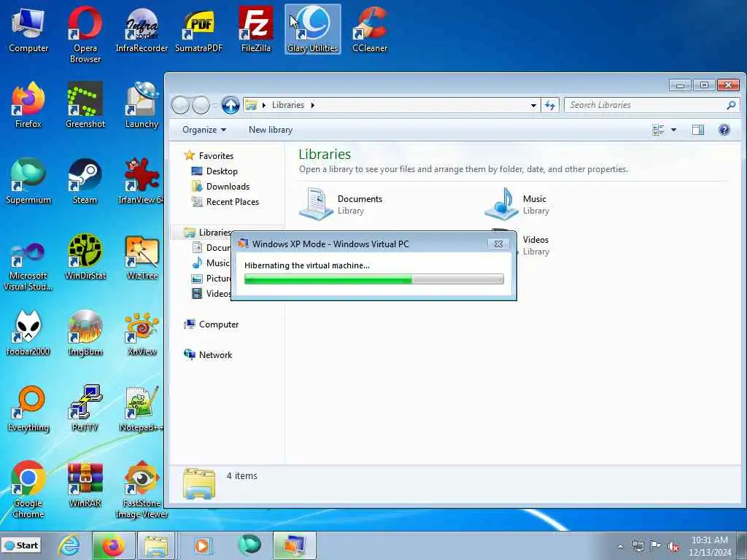Select the Supermium desktop icon
Viewport: 747px width, 560px height.
tap(28, 181)
